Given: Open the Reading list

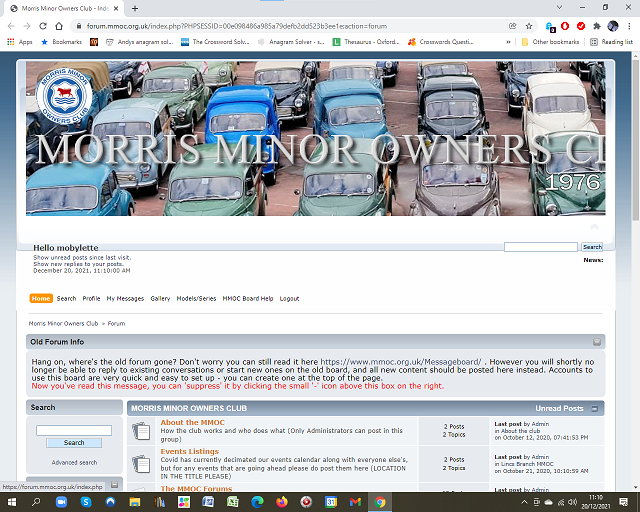Looking at the screenshot, I should (x=611, y=42).
